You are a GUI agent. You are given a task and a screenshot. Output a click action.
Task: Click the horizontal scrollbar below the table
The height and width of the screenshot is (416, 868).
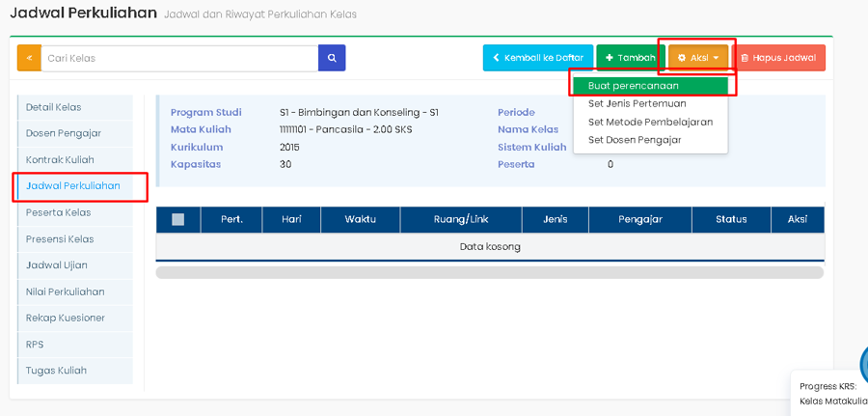tap(489, 272)
